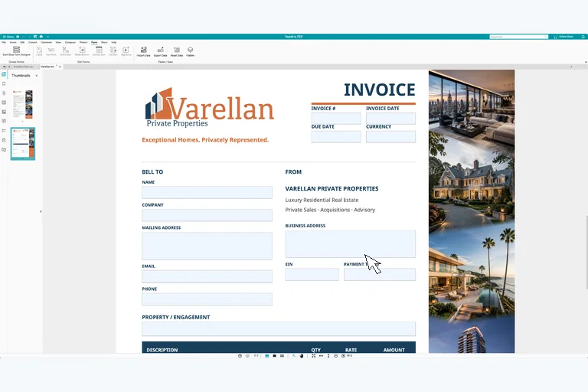Click the fit width icon in bottom bar
This screenshot has height=392, width=588.
tap(321, 355)
